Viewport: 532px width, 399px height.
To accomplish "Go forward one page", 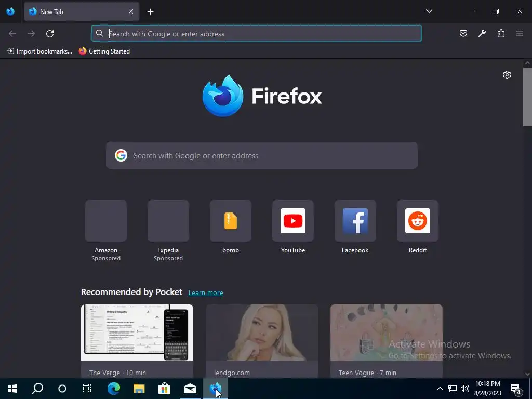I will pos(31,34).
